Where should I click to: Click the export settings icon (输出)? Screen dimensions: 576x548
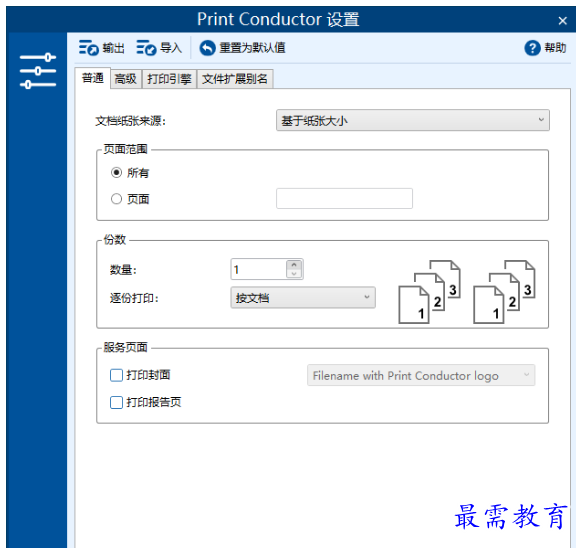click(x=89, y=48)
